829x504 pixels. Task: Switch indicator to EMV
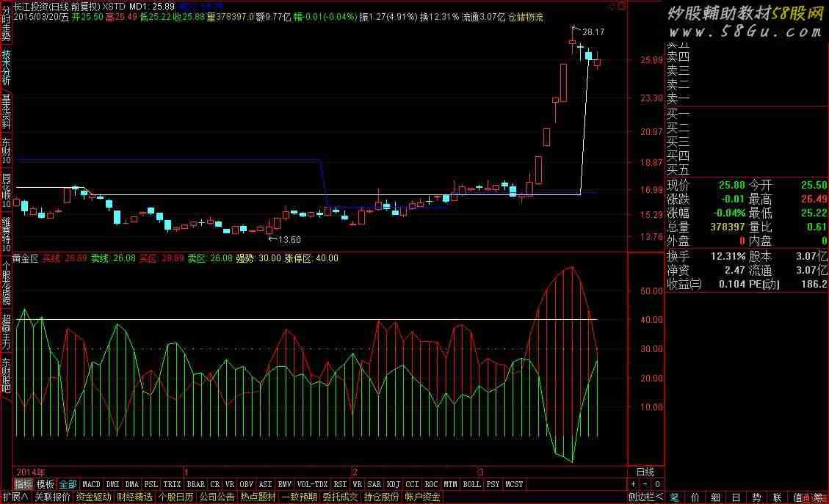click(284, 484)
